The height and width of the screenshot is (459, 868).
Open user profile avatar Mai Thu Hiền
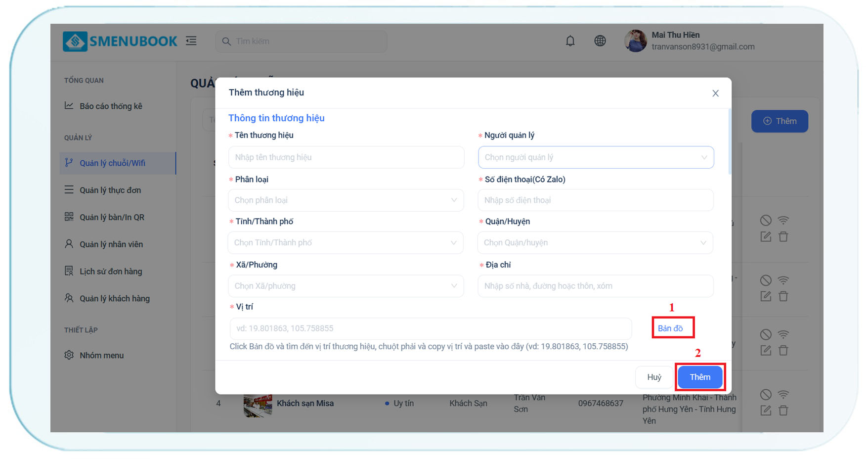(x=636, y=41)
